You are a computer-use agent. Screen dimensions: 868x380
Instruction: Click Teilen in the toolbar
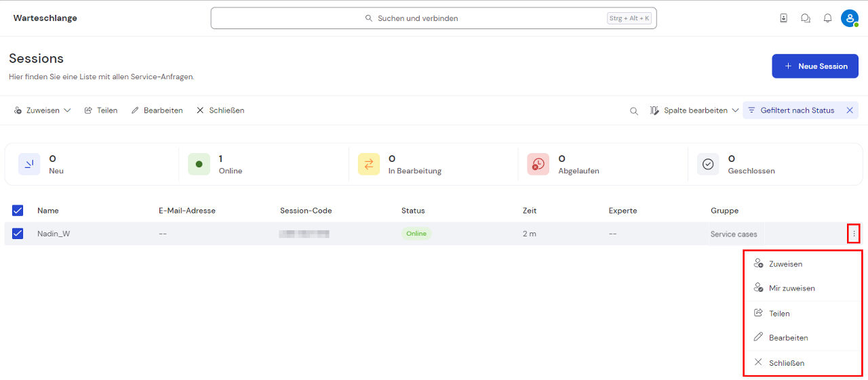click(100, 110)
